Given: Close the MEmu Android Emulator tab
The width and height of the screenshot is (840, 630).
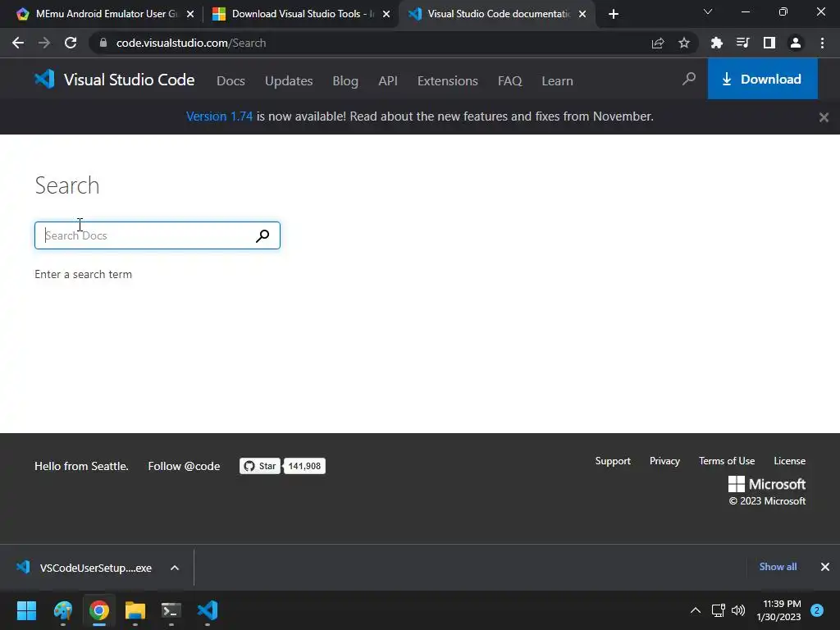Looking at the screenshot, I should point(190,15).
